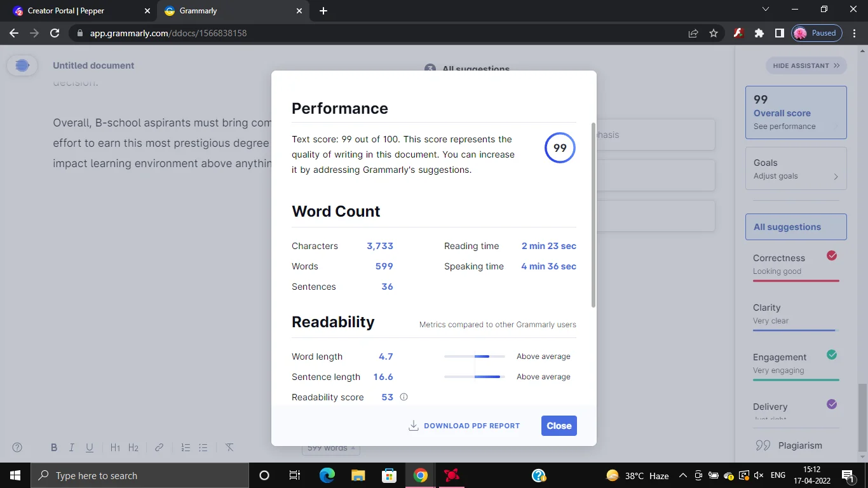
Task: Open the Plagiarism check
Action: (x=799, y=445)
